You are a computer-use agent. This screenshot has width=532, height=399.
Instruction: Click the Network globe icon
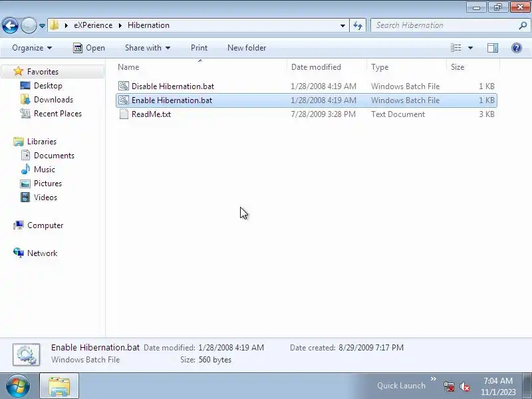click(19, 253)
